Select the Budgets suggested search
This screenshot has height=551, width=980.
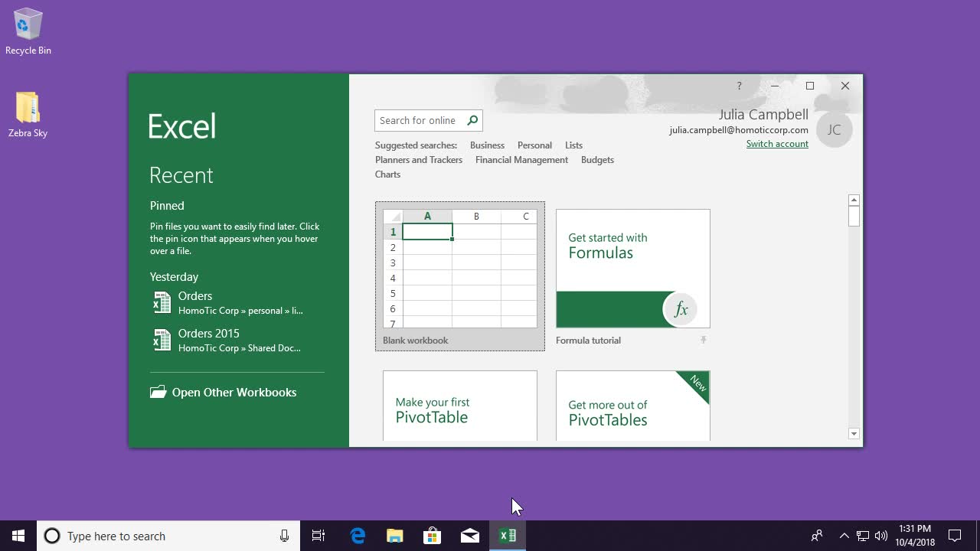click(597, 159)
